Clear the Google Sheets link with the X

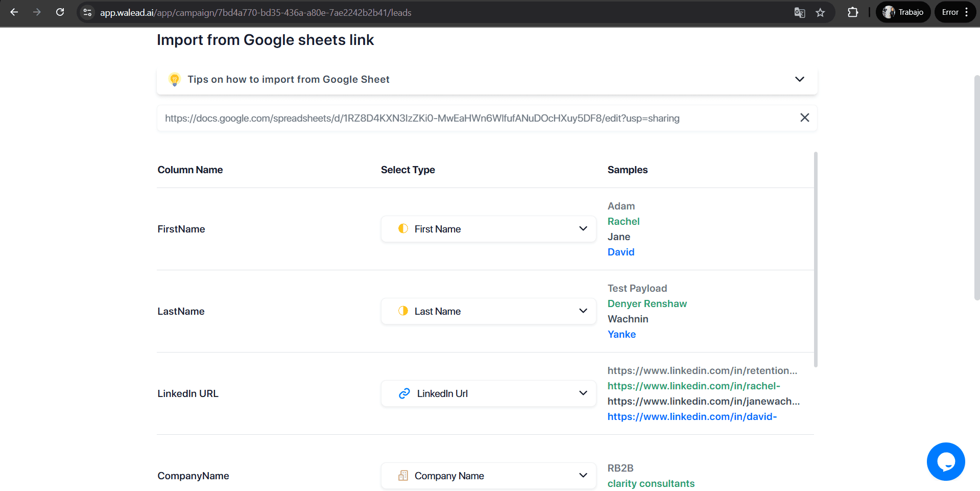[804, 118]
